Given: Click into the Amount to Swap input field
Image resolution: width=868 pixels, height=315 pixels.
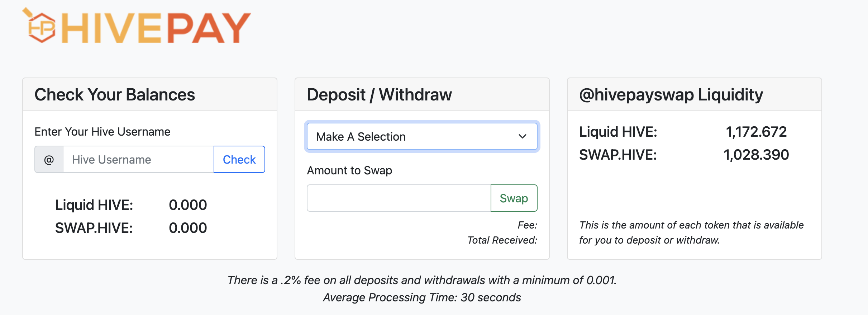Looking at the screenshot, I should coord(399,198).
